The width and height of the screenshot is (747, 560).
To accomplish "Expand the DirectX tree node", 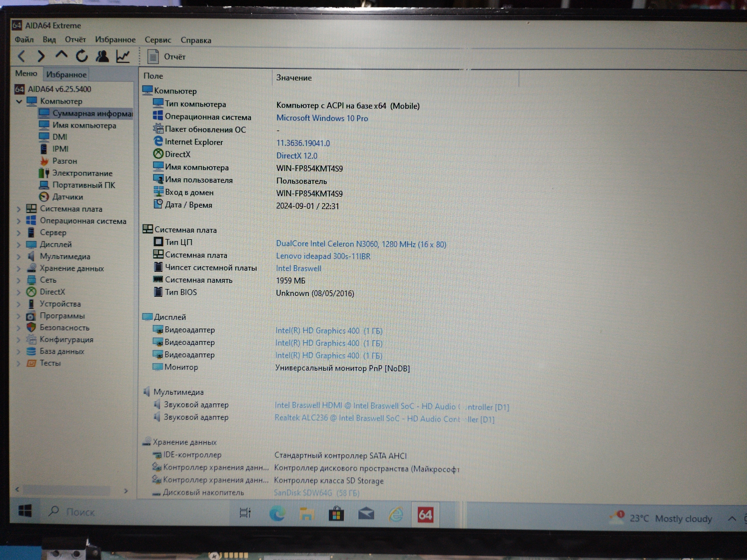I will pos(19,292).
